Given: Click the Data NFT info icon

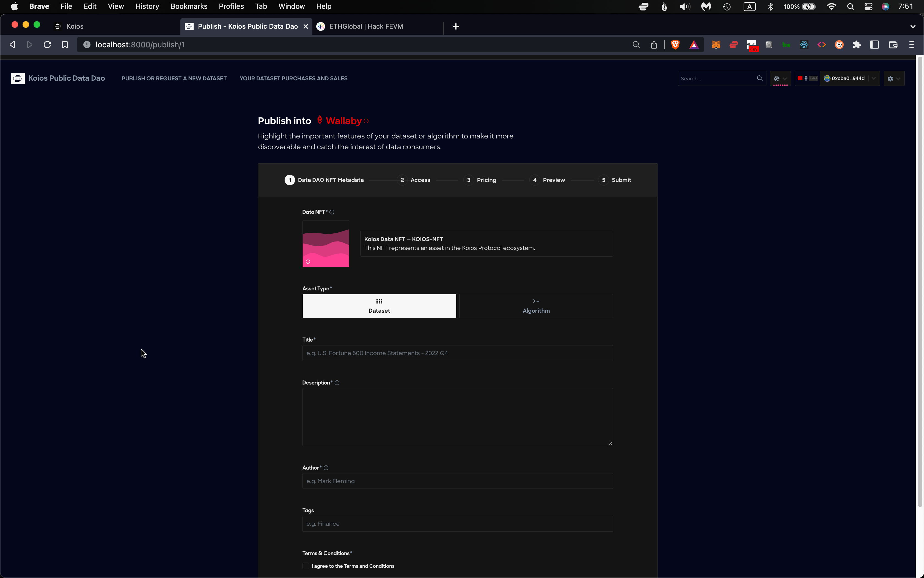Looking at the screenshot, I should 332,212.
